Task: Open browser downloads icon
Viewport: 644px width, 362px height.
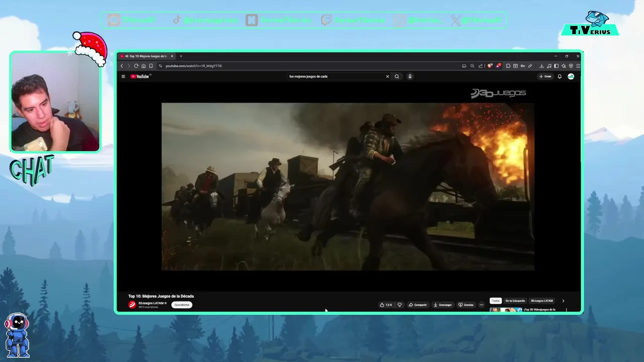Action: pos(542,66)
